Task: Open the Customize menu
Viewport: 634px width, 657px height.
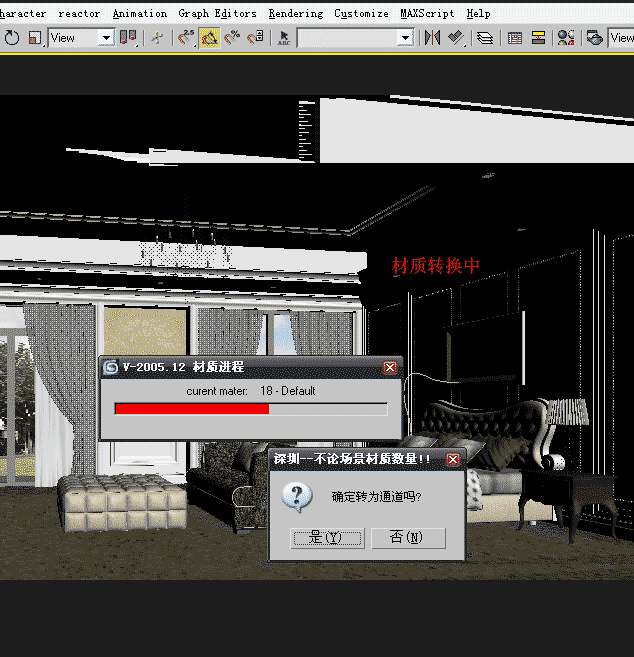Action: pyautogui.click(x=361, y=13)
